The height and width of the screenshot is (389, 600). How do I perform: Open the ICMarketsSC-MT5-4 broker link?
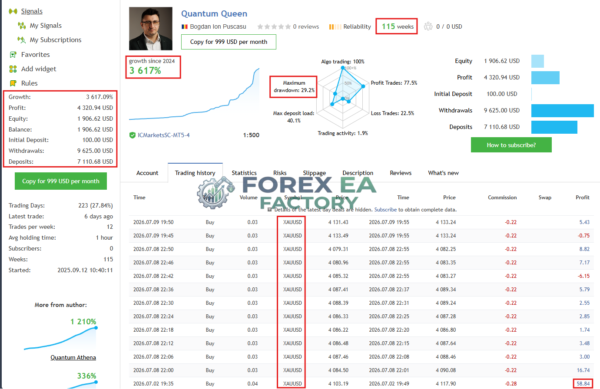[x=163, y=135]
